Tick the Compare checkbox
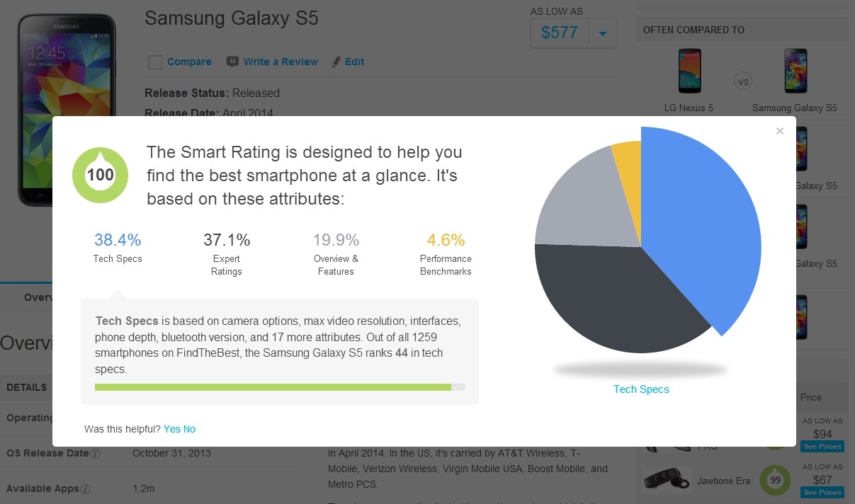Screen dimensions: 855x504 point(155,62)
